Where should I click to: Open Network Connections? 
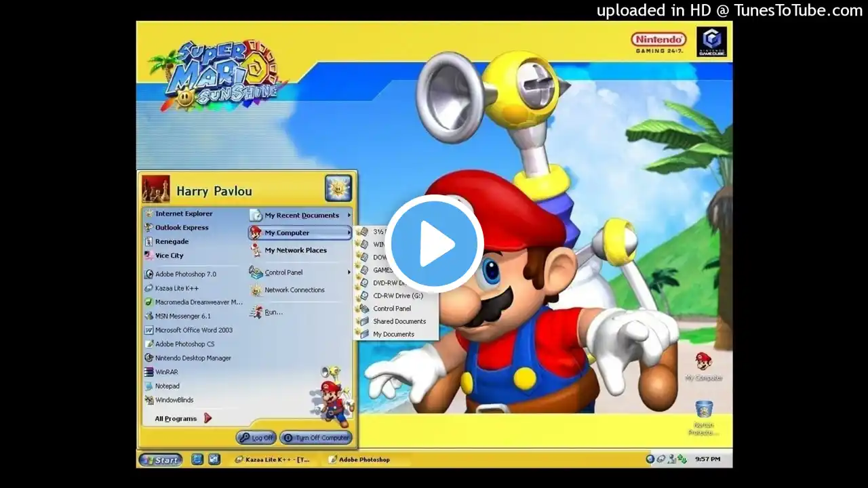287,290
